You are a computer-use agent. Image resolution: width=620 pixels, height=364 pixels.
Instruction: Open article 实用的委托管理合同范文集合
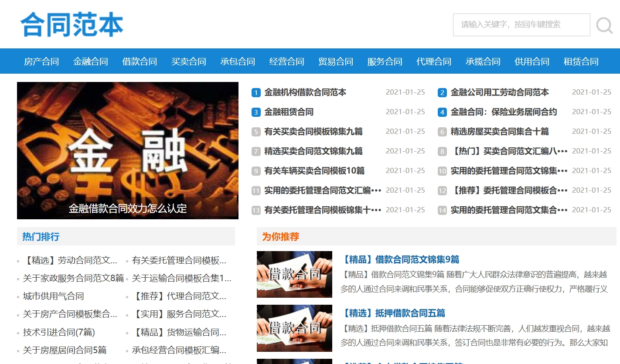pos(509,210)
